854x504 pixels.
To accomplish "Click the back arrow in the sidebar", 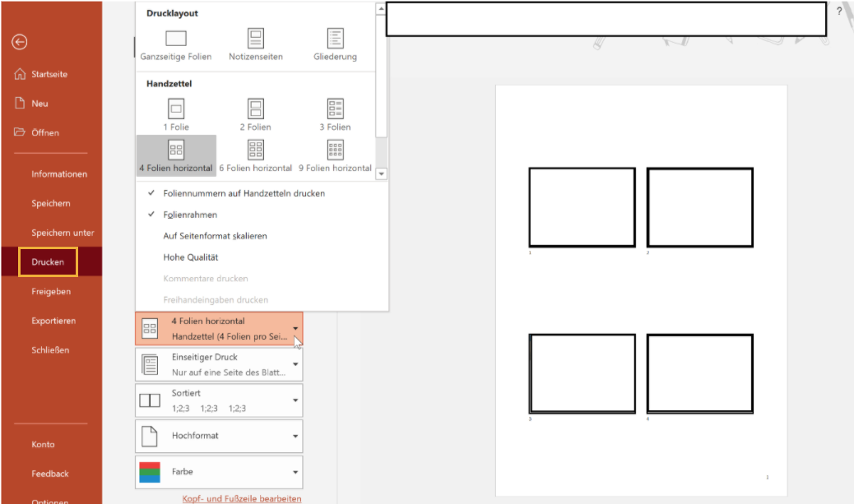I will (20, 42).
